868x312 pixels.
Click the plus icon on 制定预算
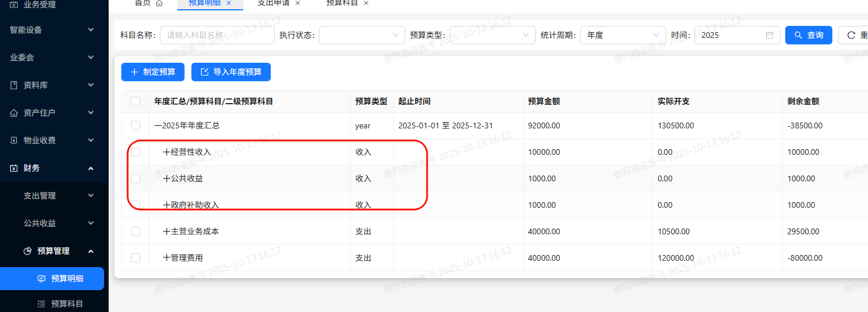point(135,72)
